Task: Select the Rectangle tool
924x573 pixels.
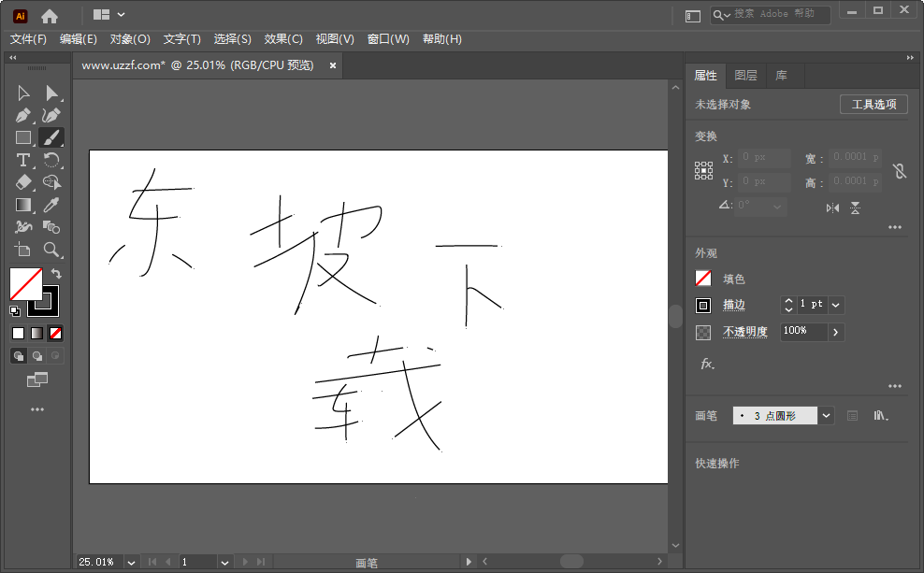Action: 22,136
